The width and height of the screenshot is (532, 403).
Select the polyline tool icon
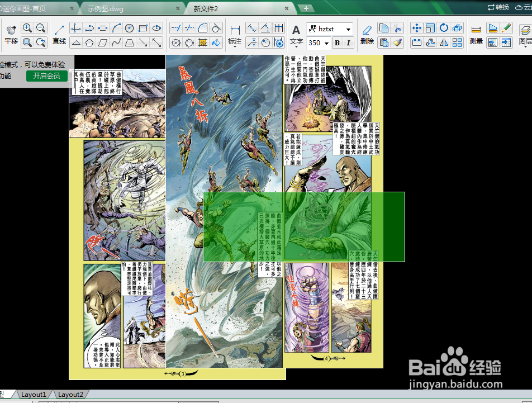[x=89, y=28]
